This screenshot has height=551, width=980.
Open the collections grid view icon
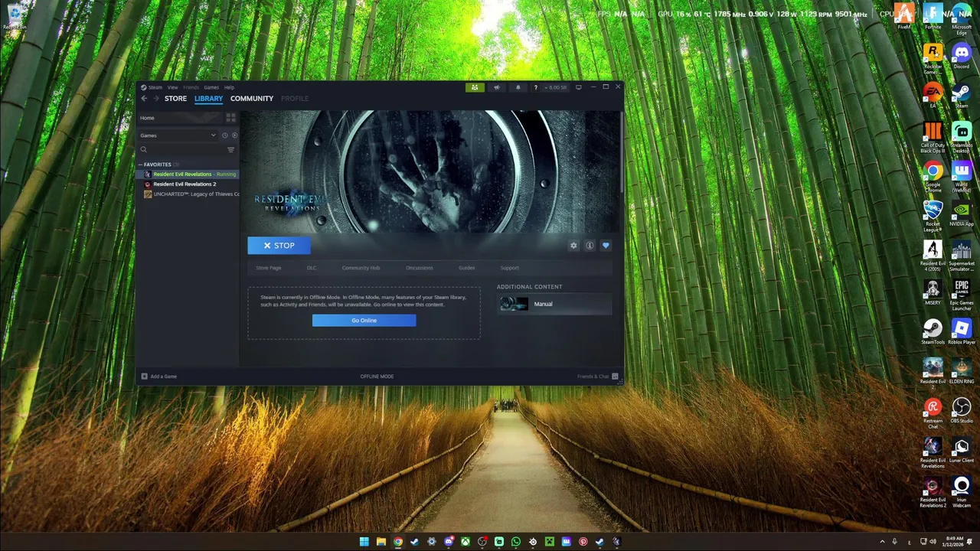tap(230, 118)
